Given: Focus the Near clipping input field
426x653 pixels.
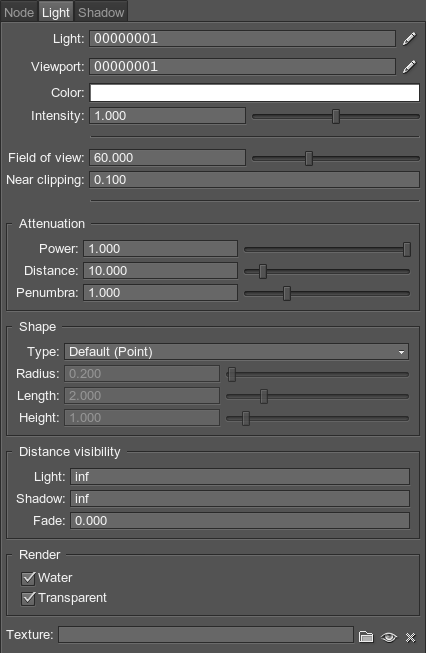Looking at the screenshot, I should pos(254,180).
